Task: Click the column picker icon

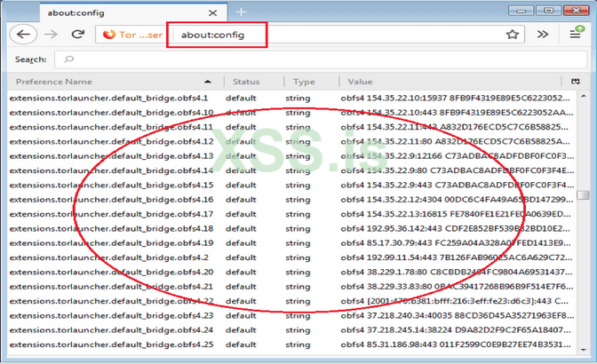Action: [576, 82]
